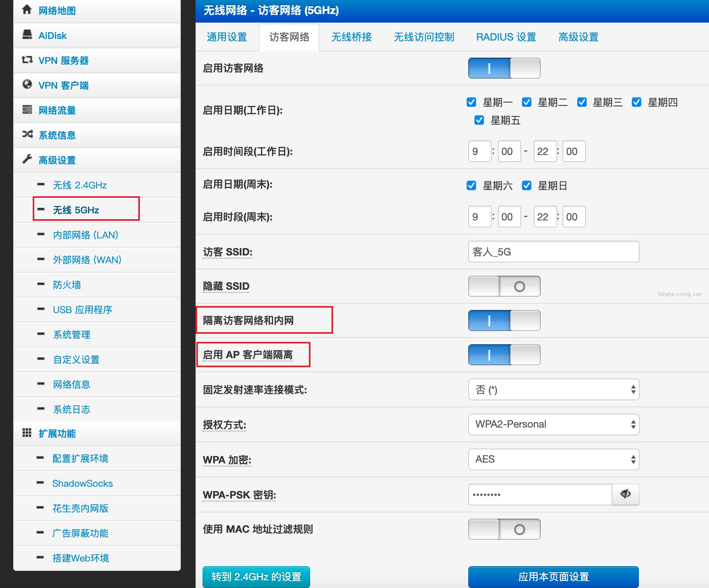Click the grid icon beside 扩展功能

(x=27, y=433)
